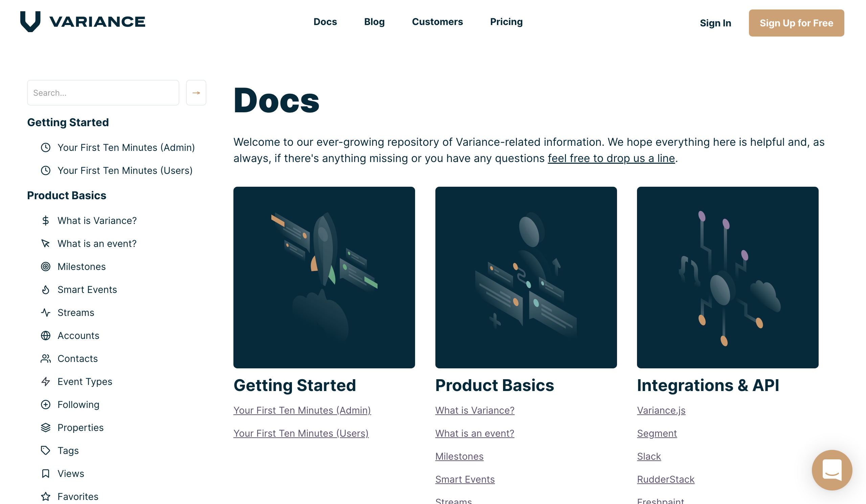
Task: Click the star icon beside Favorites
Action: (x=46, y=497)
